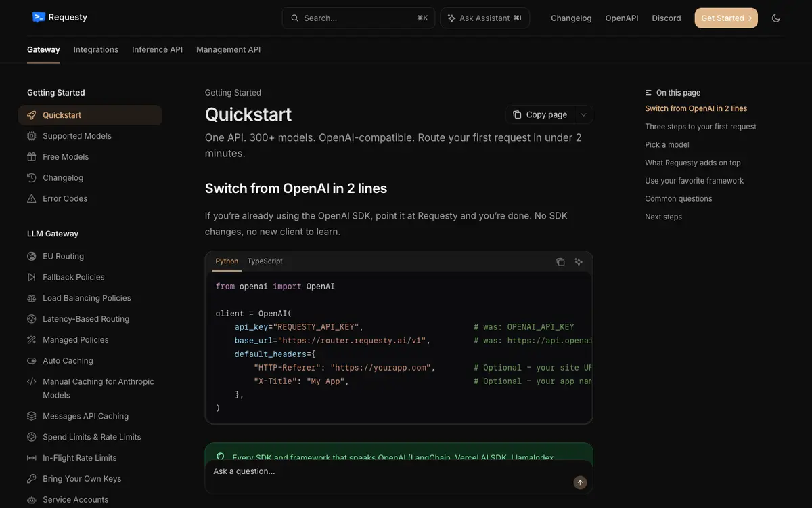Click the Managed Policies wand icon
Viewport: 812px width, 508px height.
click(x=32, y=340)
